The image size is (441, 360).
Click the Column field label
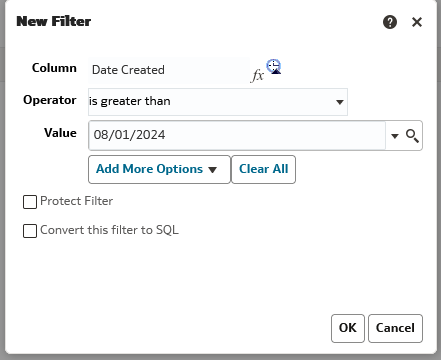pos(54,68)
